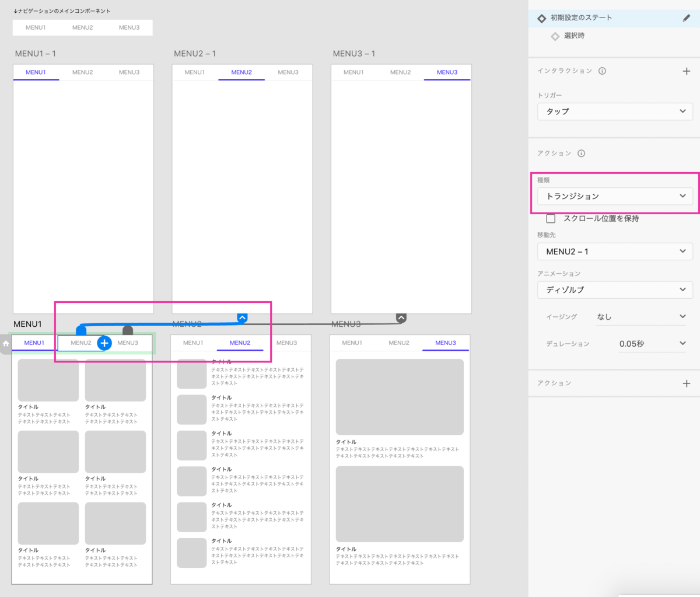Viewport: 700px width, 597px height.
Task: Select the 選択時 state diamond icon
Action: click(555, 36)
